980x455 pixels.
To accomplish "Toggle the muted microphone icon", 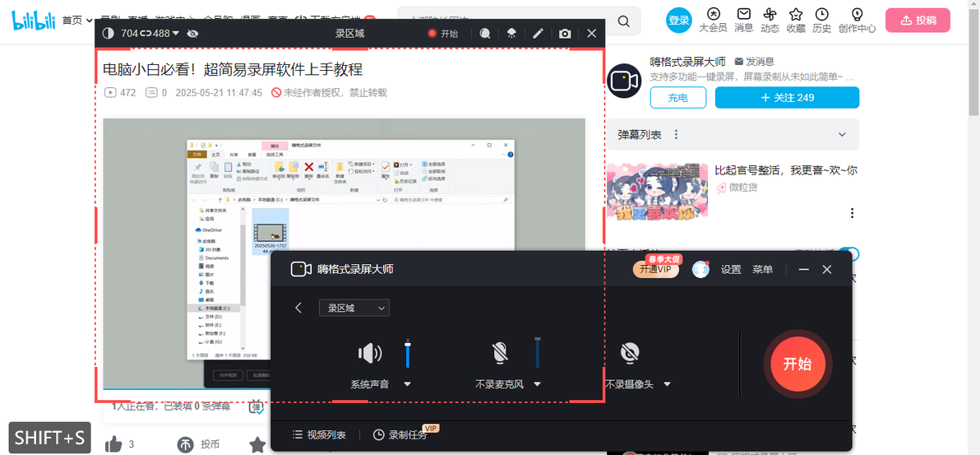I will (x=499, y=354).
